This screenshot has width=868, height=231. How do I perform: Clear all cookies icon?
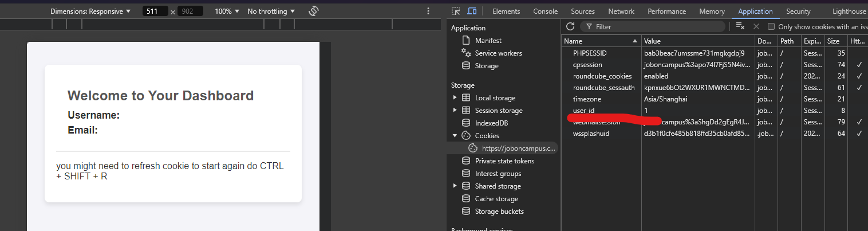click(x=740, y=26)
